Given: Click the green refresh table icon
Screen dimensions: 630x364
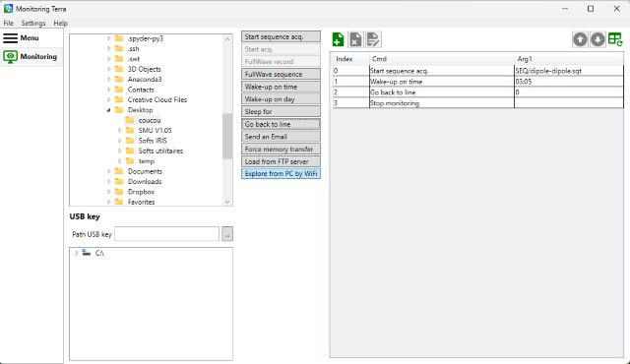Looking at the screenshot, I should 615,39.
